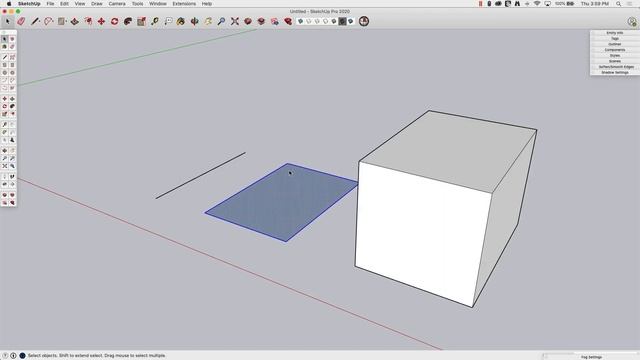Expand the Shadow Settings panel
Viewport: 640px width, 360px height.
615,73
